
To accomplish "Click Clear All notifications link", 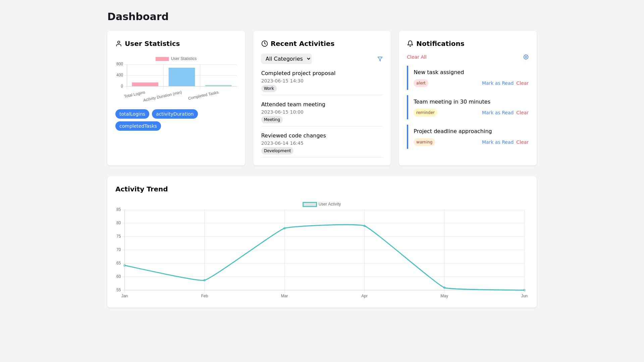I will tap(416, 57).
